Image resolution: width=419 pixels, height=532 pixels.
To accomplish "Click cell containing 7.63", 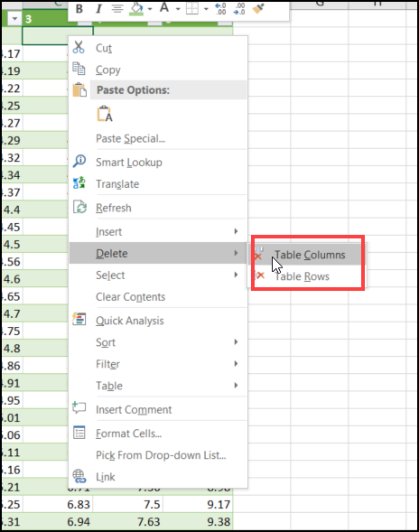I will (128, 521).
